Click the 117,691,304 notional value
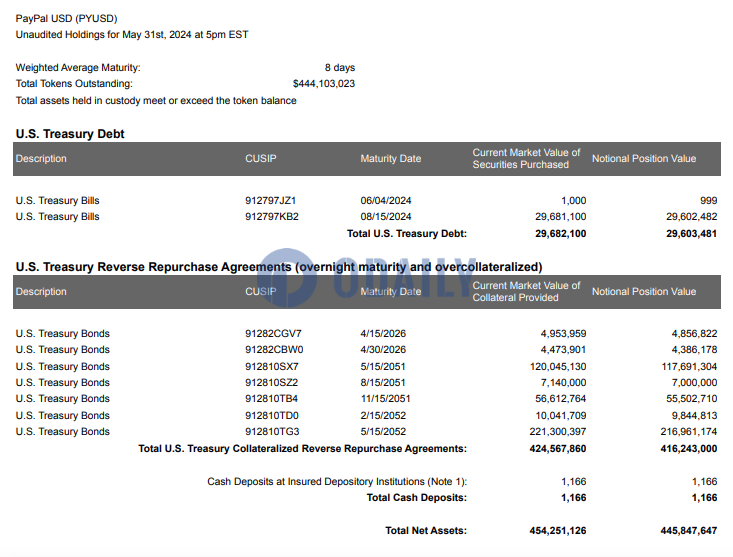This screenshot has width=733, height=557. point(689,366)
